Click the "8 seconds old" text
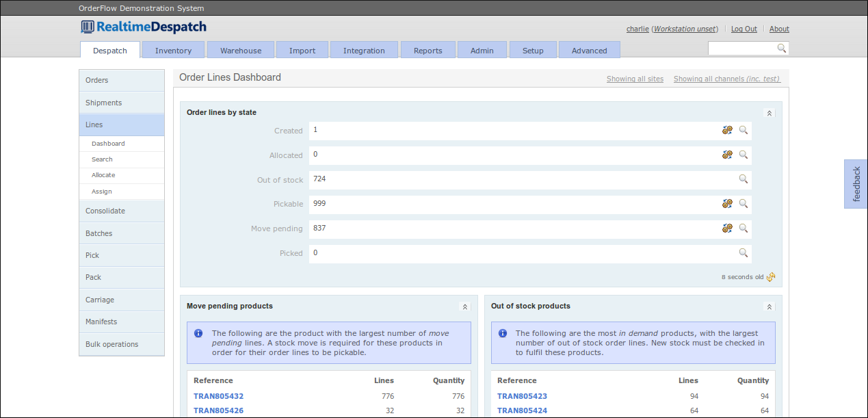 (x=742, y=277)
